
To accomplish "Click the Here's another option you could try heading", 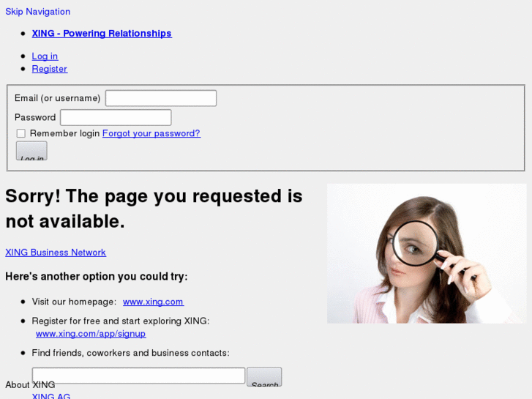I will (x=97, y=277).
